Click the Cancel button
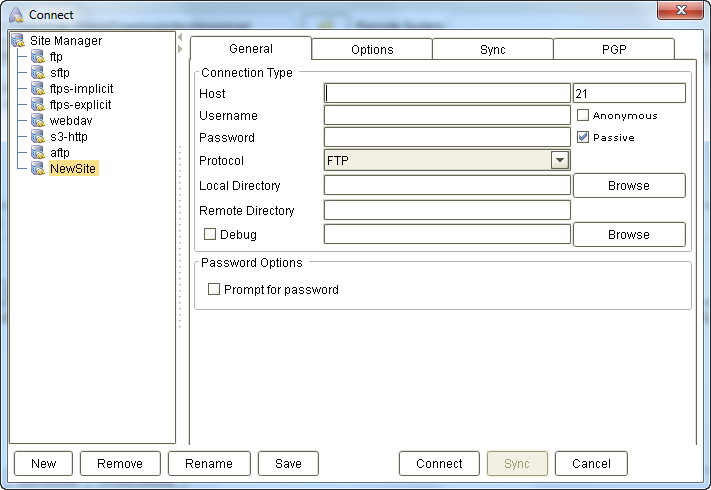The height and width of the screenshot is (490, 711). pos(591,463)
